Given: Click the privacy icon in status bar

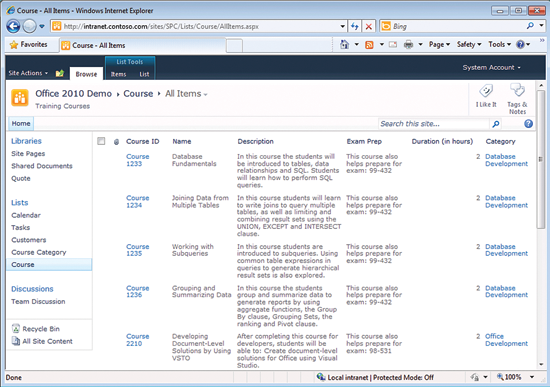Looking at the screenshot, I should coord(475,377).
